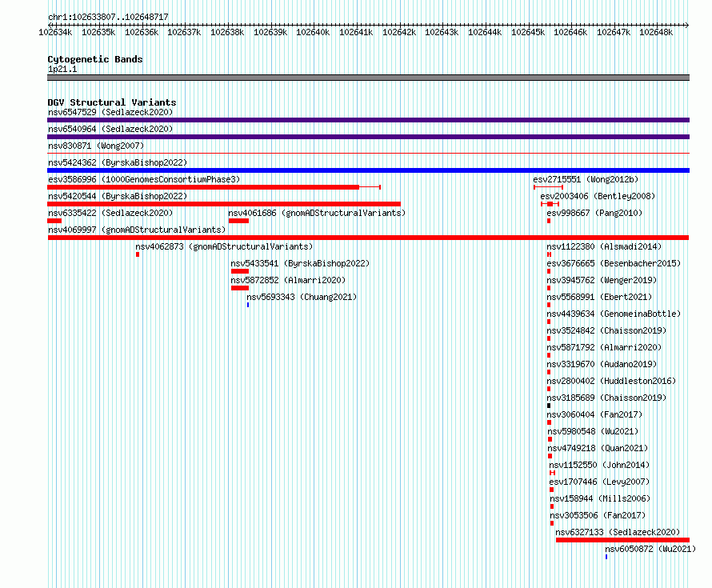Open the nsv3319670 (Audano2019) label

pyautogui.click(x=602, y=364)
